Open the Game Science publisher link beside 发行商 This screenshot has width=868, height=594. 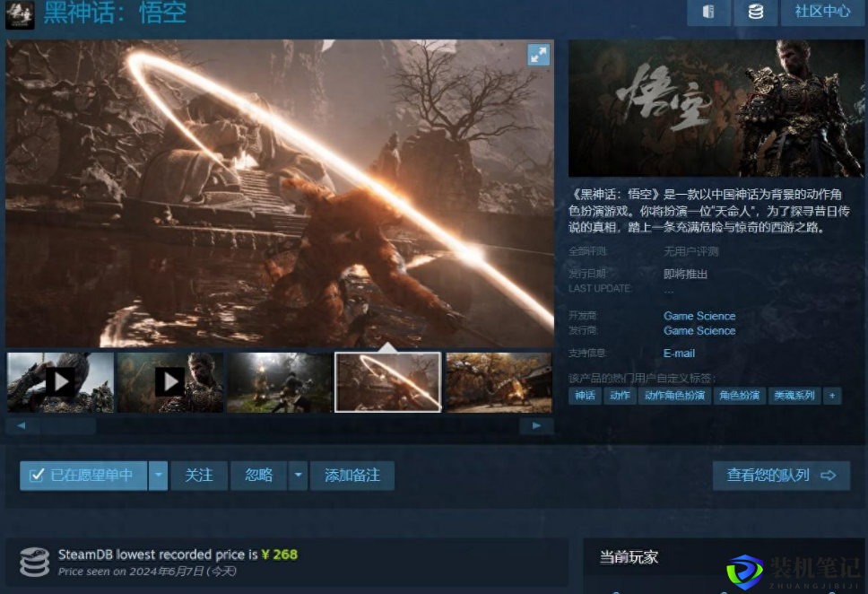tap(699, 331)
